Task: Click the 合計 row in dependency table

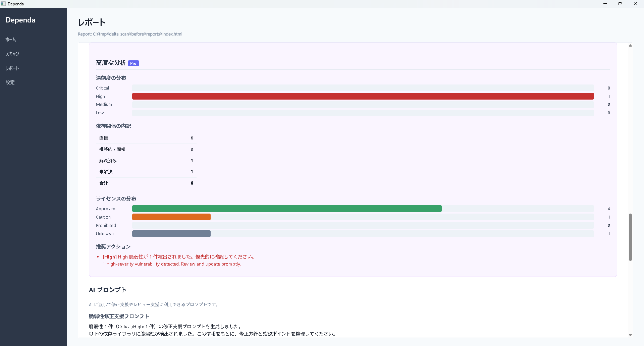Action: click(146, 183)
